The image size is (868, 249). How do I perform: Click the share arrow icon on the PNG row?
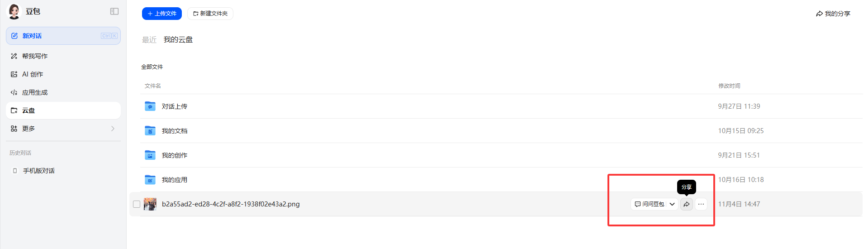pos(686,204)
